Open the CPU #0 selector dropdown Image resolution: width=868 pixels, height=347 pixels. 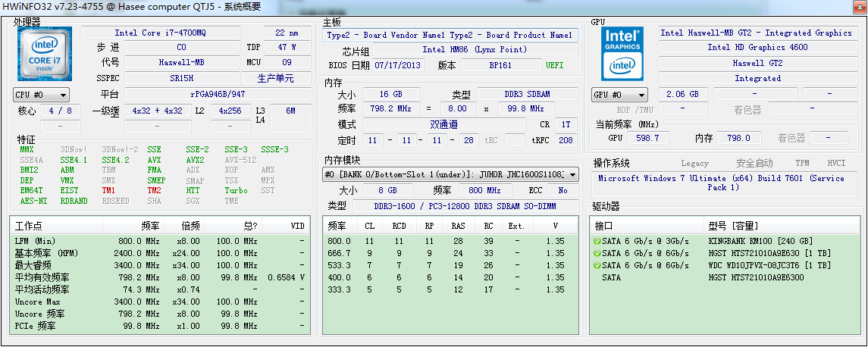tap(42, 95)
